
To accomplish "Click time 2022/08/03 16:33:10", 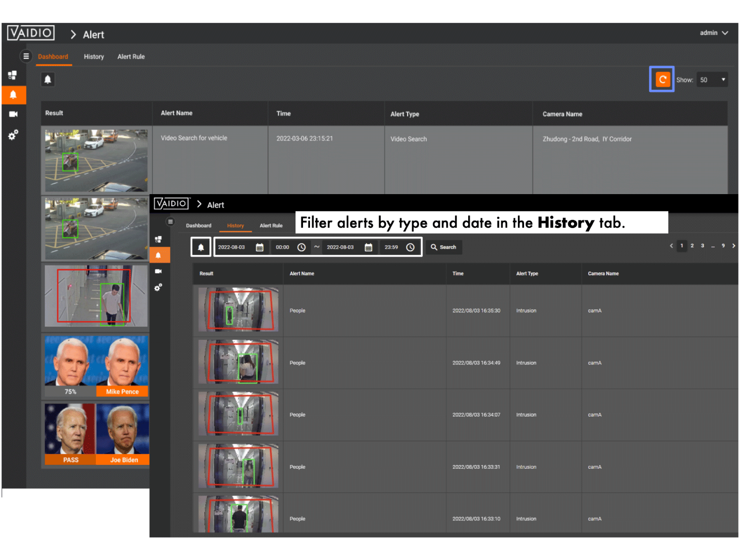I will click(x=476, y=519).
